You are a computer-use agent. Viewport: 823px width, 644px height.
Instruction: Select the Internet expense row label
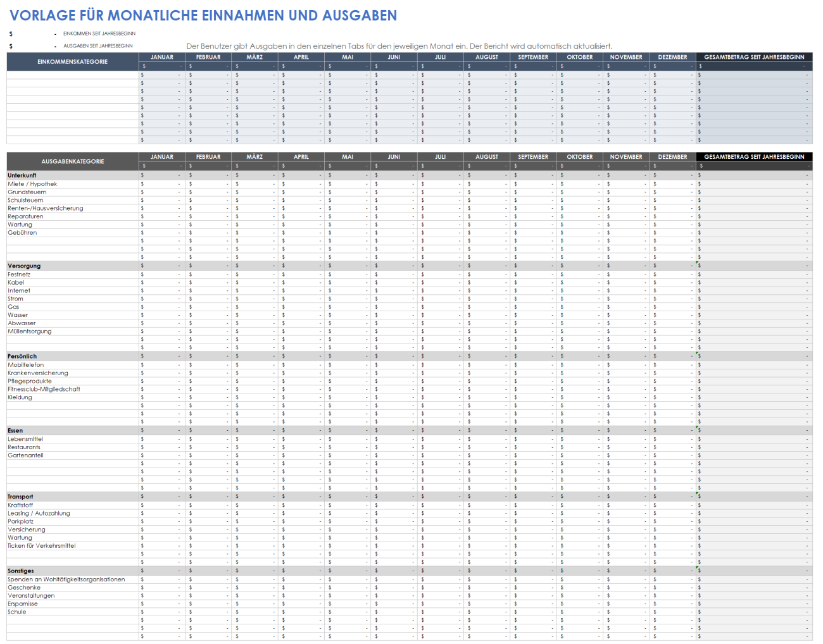pyautogui.click(x=19, y=290)
